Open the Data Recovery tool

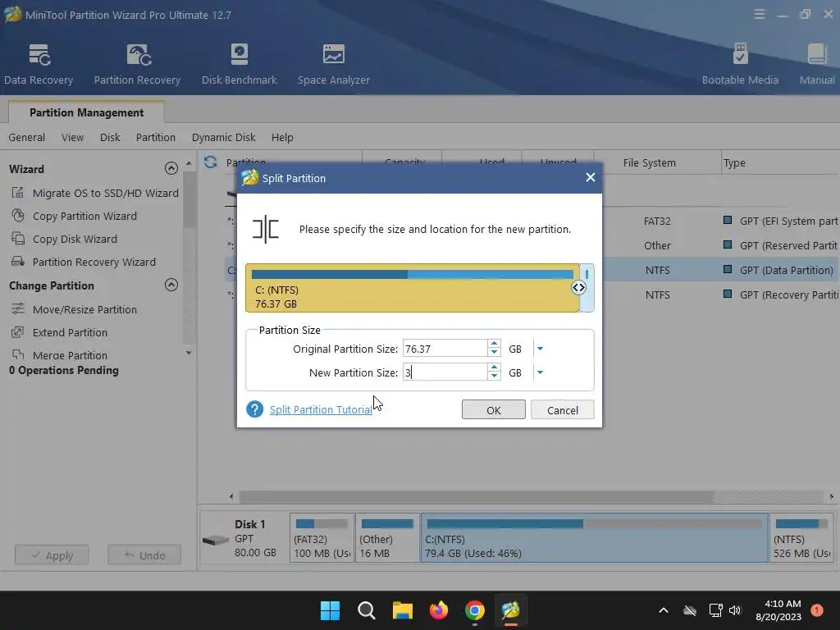(39, 64)
